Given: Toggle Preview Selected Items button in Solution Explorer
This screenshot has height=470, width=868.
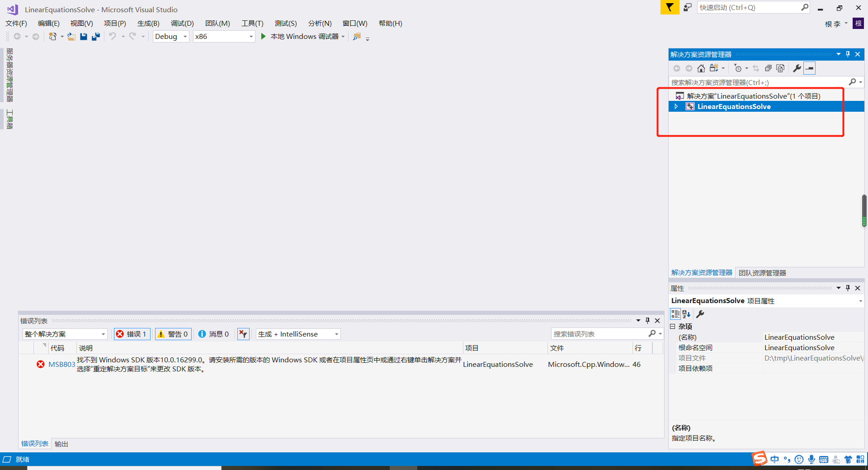Looking at the screenshot, I should click(810, 68).
